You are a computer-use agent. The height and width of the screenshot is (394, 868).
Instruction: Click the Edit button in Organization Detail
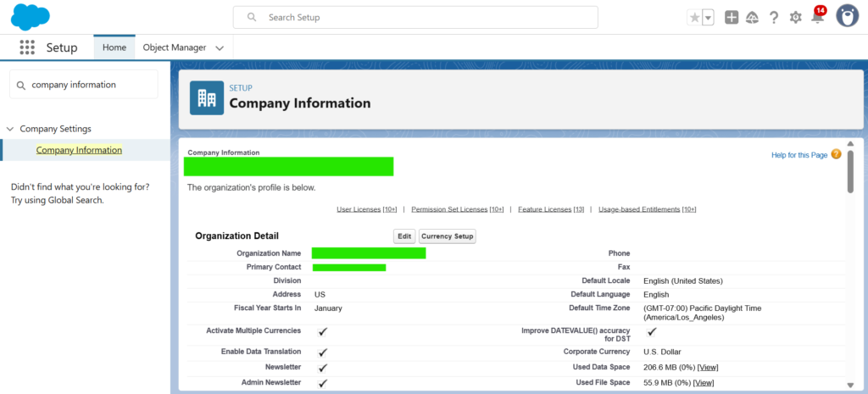click(404, 236)
